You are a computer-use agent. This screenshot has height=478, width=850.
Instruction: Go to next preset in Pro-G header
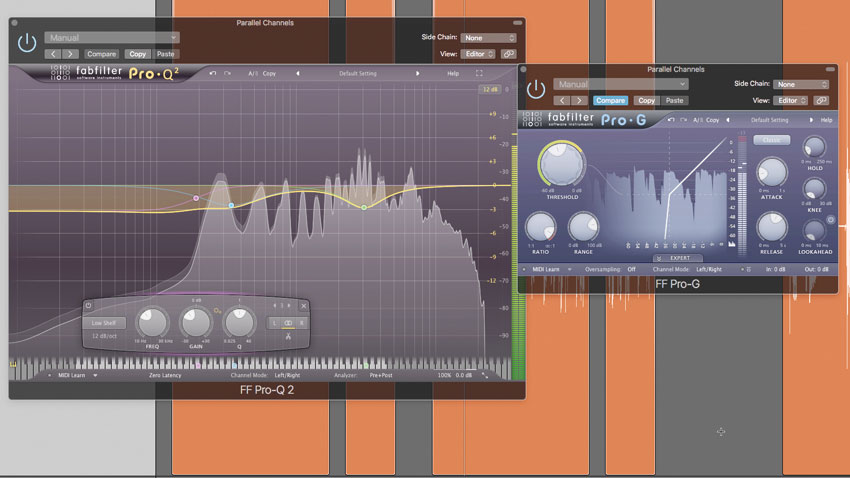click(579, 100)
